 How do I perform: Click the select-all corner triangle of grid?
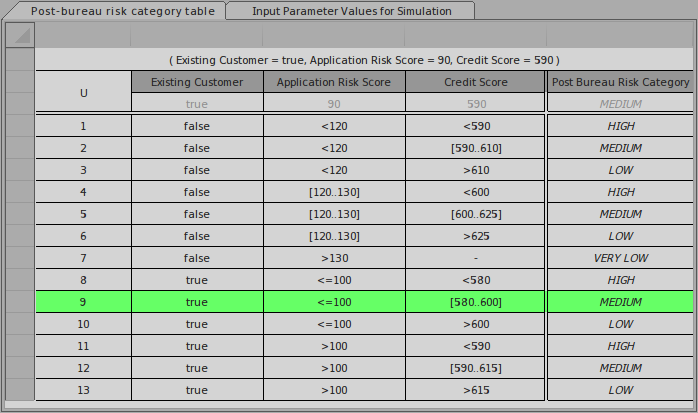click(x=19, y=36)
